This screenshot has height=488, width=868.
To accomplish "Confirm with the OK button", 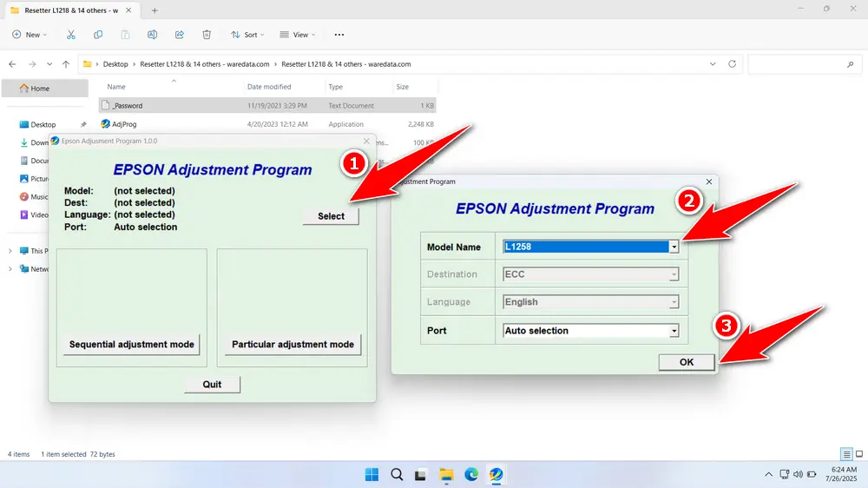I will pyautogui.click(x=687, y=362).
